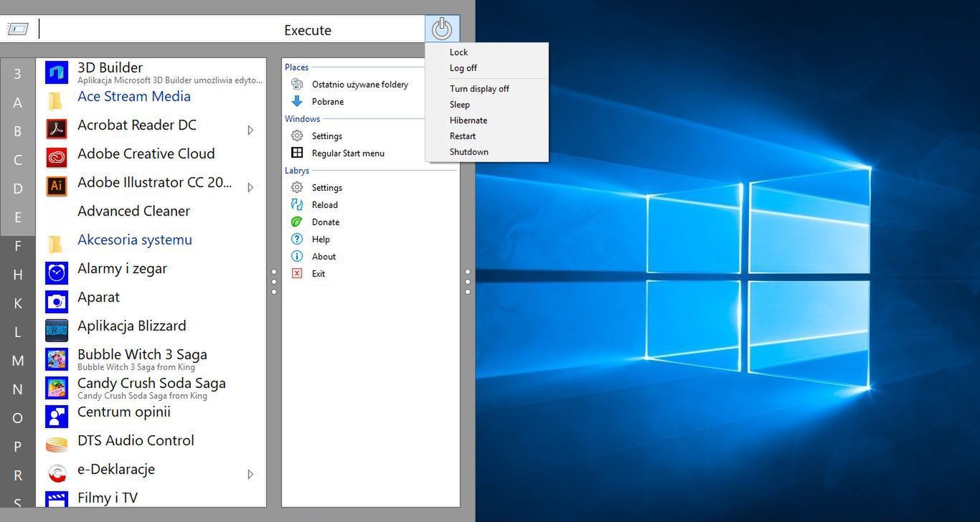
Task: Click the Execute search input field
Action: [x=230, y=29]
